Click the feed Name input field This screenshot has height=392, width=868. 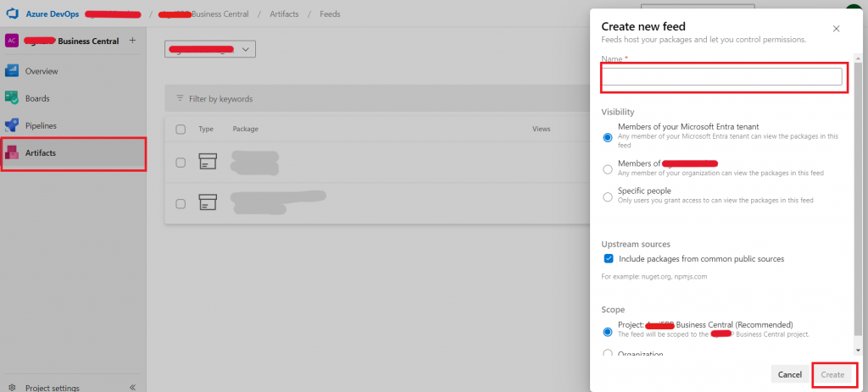722,77
